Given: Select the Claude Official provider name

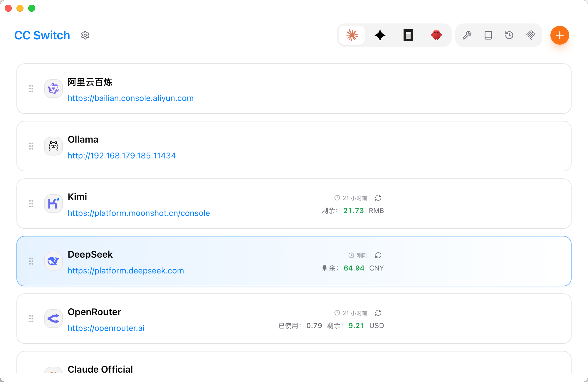Looking at the screenshot, I should pyautogui.click(x=100, y=369).
